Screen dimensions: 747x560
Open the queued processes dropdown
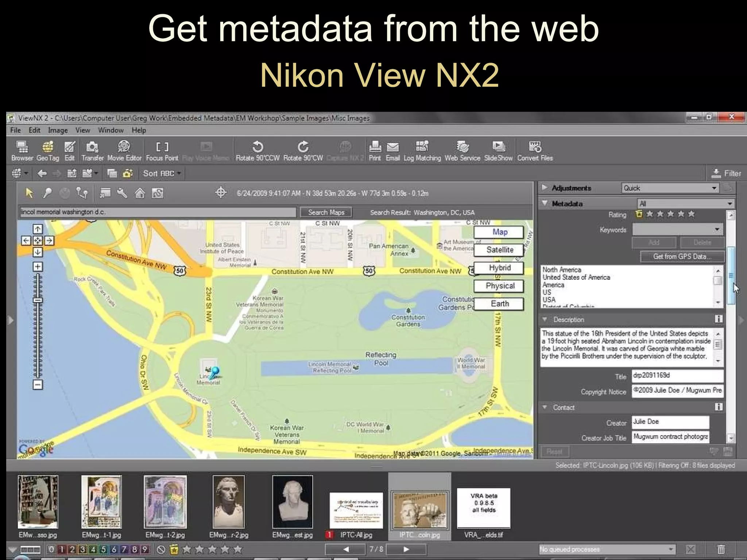(x=607, y=549)
